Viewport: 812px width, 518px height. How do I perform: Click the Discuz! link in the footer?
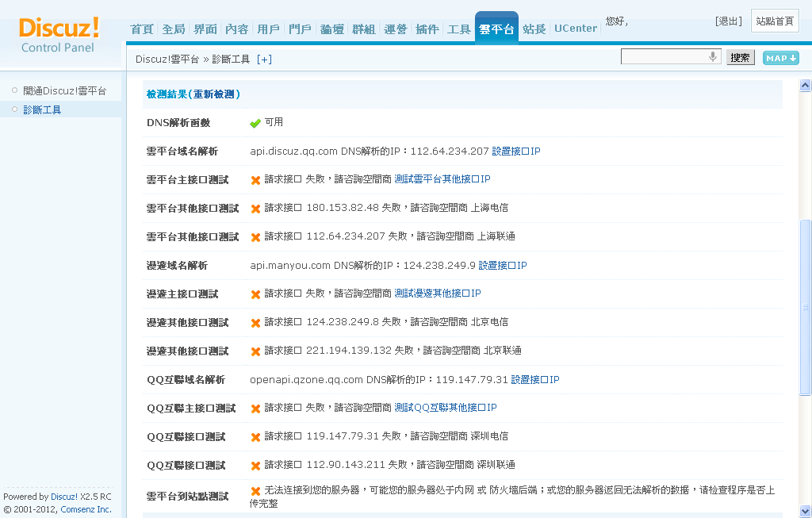(64, 497)
